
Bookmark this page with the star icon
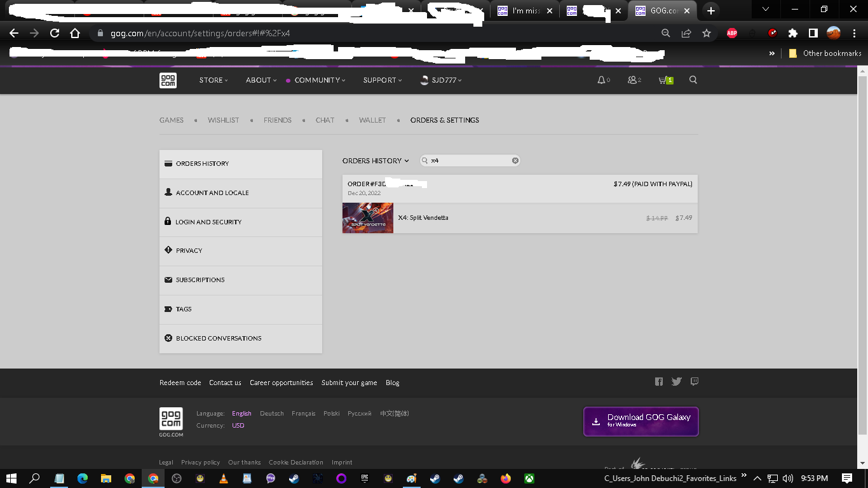pyautogui.click(x=707, y=33)
